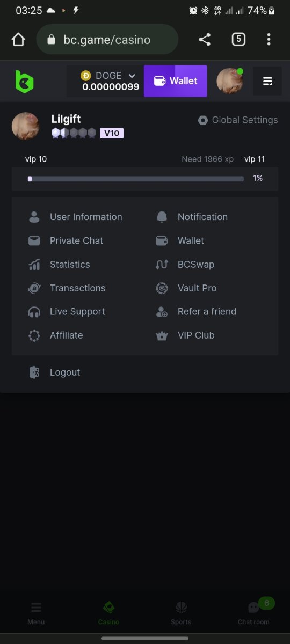This screenshot has width=290, height=644.
Task: Open Affiliate via dotted ring icon
Action: (x=34, y=335)
